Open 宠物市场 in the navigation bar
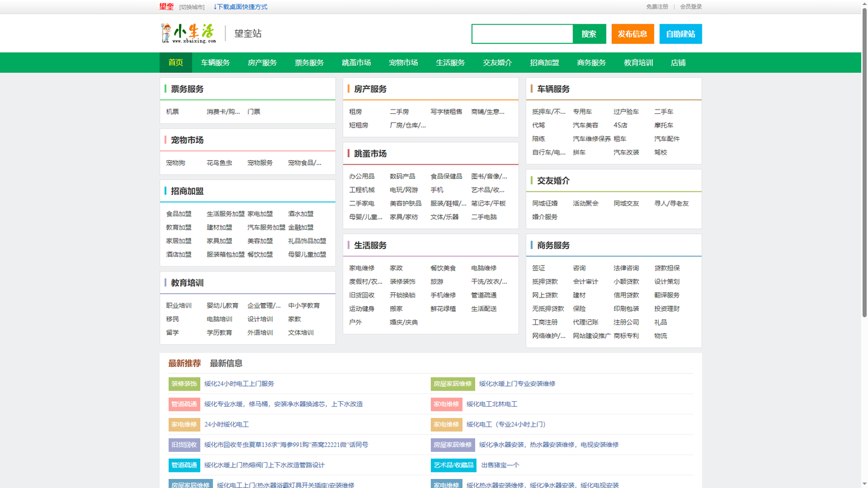This screenshot has height=488, width=868. click(x=403, y=63)
